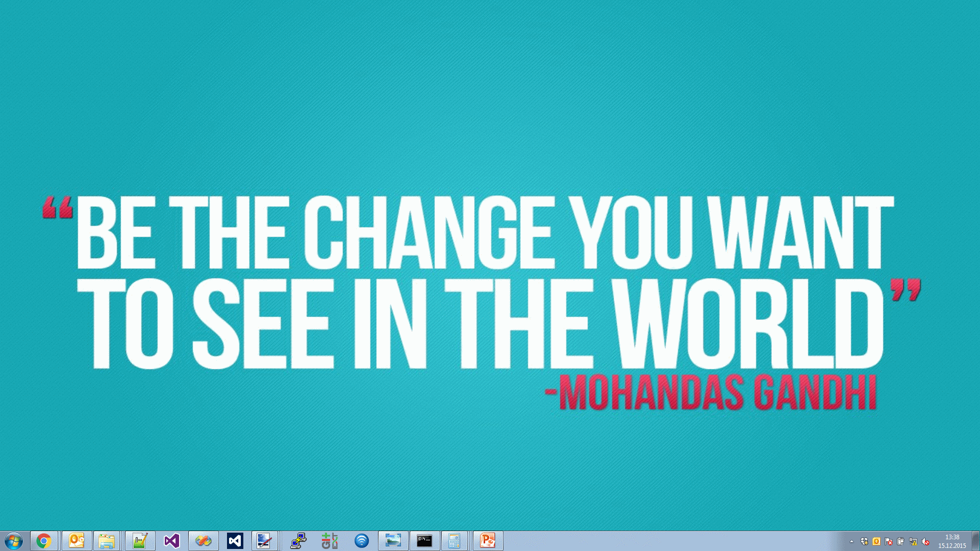
Task: Open PuTTY from the taskbar
Action: click(x=298, y=541)
